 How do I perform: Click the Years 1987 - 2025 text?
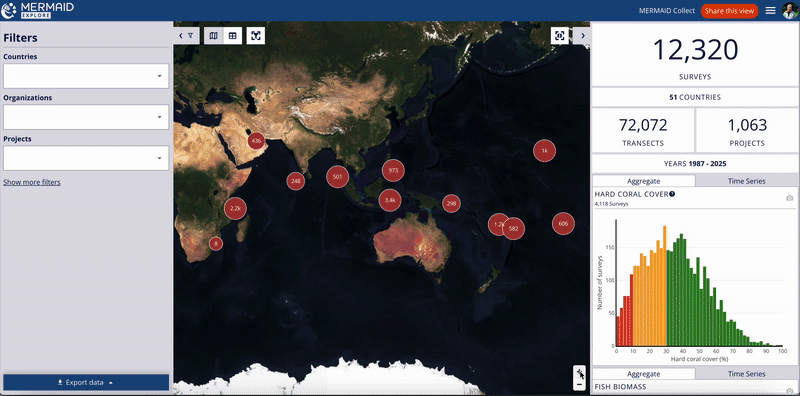click(695, 164)
